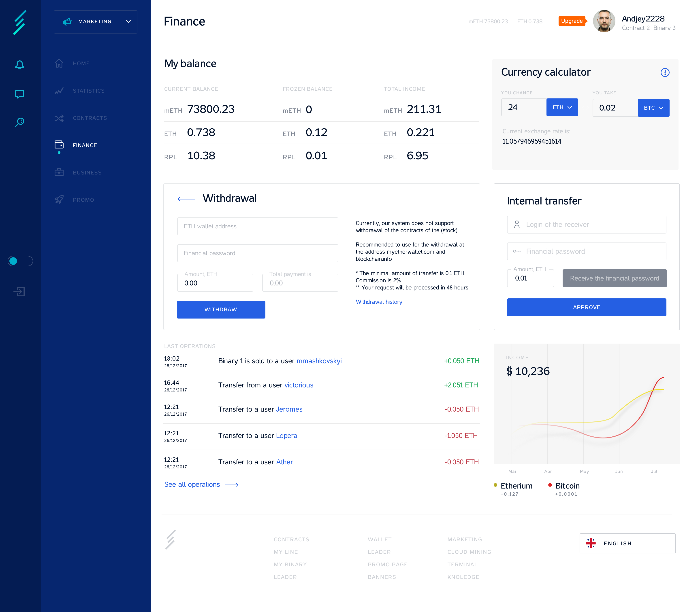Open footer Contracts link
The height and width of the screenshot is (612, 700).
[291, 540]
